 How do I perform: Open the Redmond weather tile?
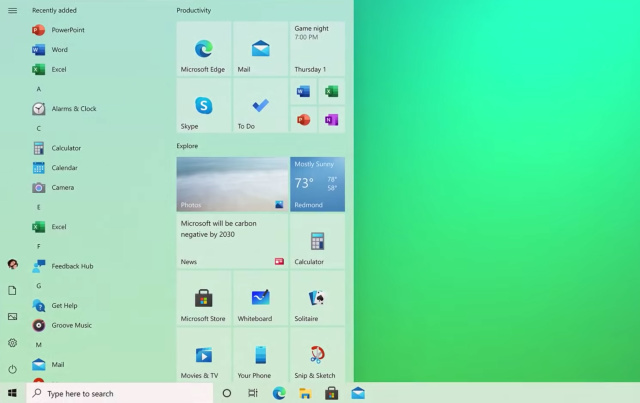click(317, 185)
